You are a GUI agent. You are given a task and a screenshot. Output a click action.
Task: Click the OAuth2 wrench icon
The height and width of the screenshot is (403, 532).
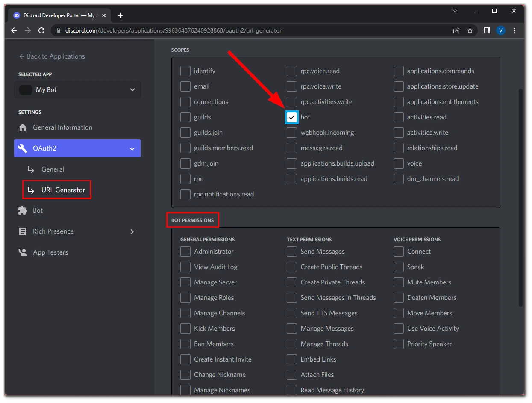(x=23, y=148)
